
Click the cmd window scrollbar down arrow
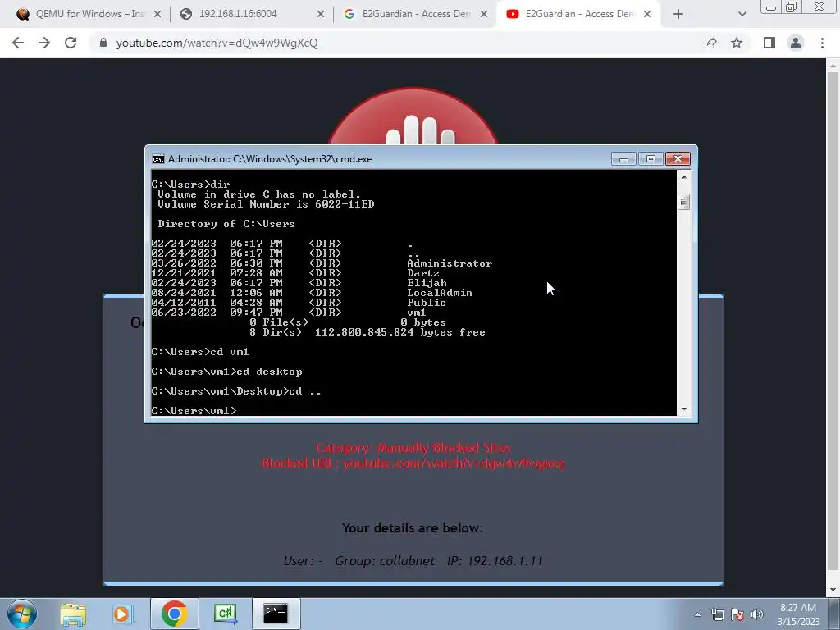pyautogui.click(x=683, y=409)
